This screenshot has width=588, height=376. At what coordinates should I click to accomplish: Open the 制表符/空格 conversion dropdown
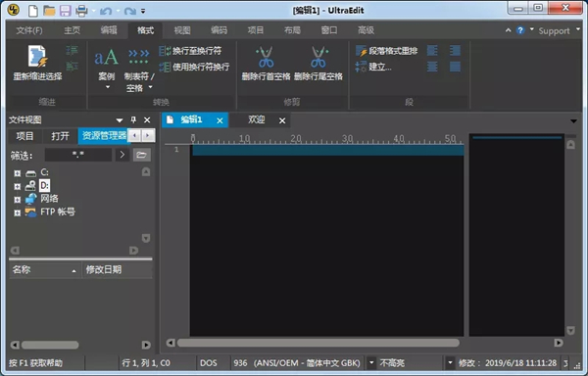coord(139,70)
